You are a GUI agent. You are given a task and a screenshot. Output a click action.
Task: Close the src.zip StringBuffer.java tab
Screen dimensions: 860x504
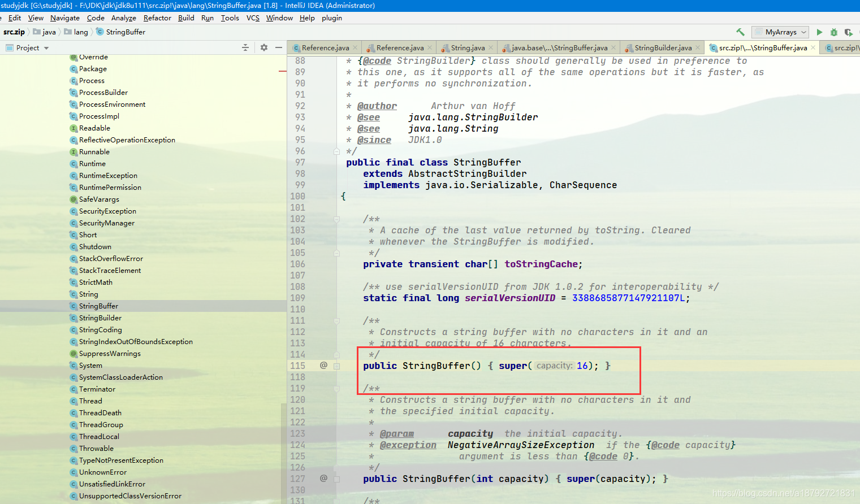click(x=813, y=48)
